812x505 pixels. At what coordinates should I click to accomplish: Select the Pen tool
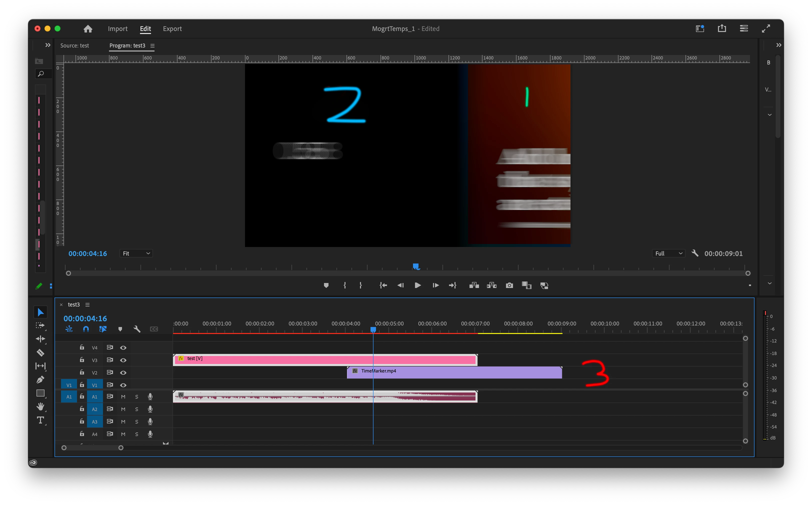coord(40,380)
